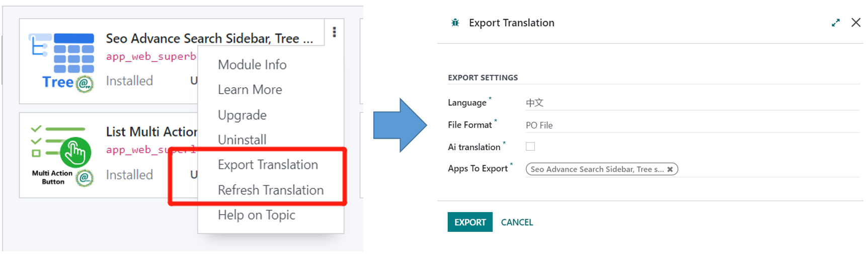Open the three-dot kebab menu on module card
This screenshot has height=260, width=868.
(x=334, y=32)
